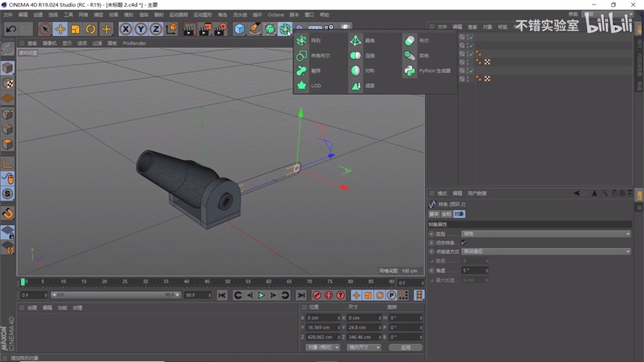Switch to the 坐标 attribute tab
The height and width of the screenshot is (362, 644).
[x=446, y=214]
